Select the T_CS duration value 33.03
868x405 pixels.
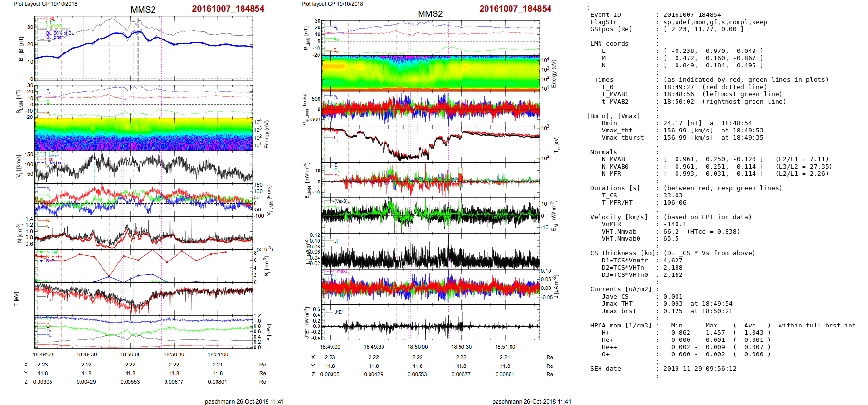pyautogui.click(x=672, y=196)
